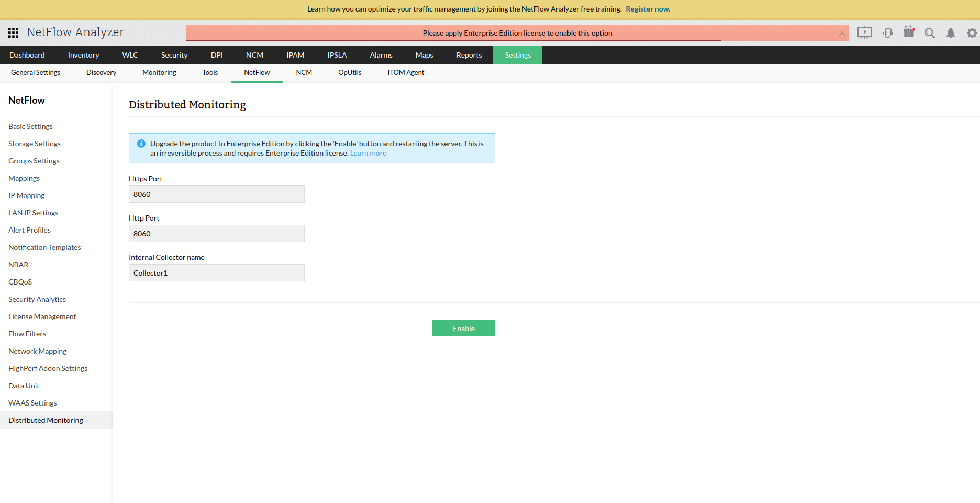Select Flow Filters in the sidebar

coord(27,334)
